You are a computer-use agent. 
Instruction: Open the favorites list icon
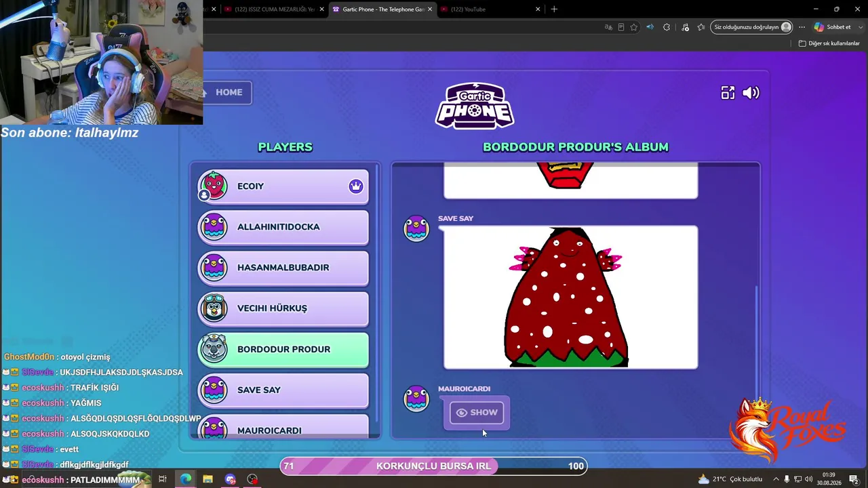(x=701, y=27)
